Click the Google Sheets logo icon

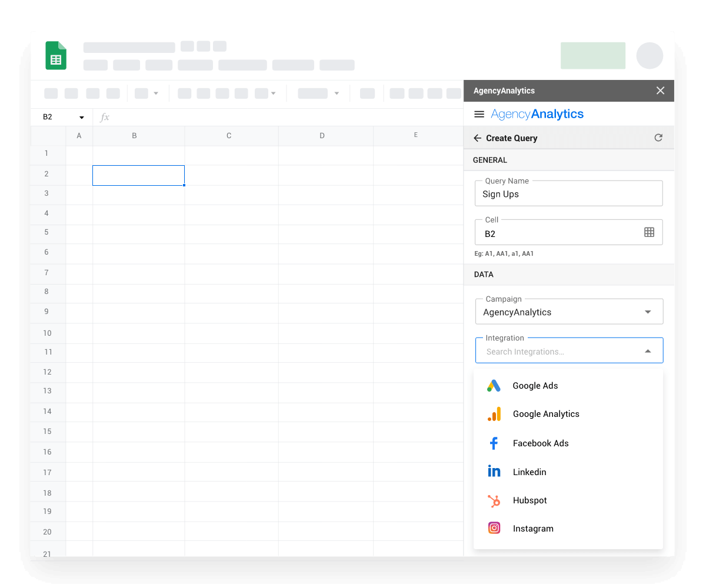[x=55, y=55]
